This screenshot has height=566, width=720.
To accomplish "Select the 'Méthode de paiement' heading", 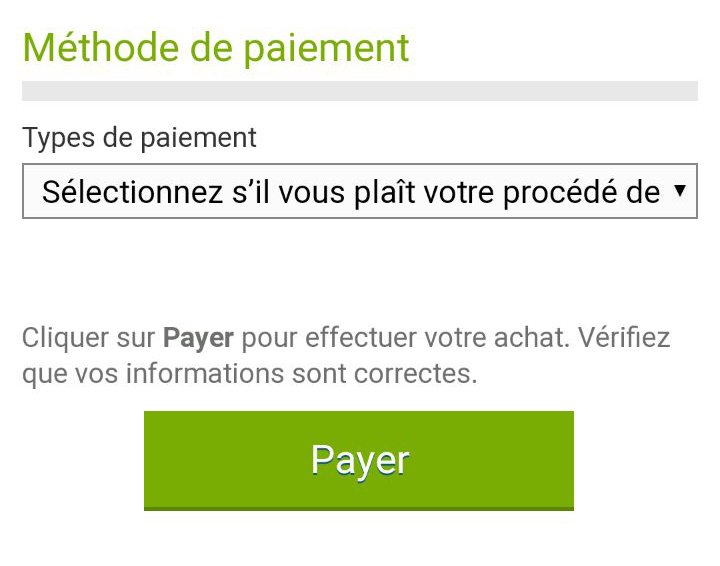I will [x=215, y=48].
